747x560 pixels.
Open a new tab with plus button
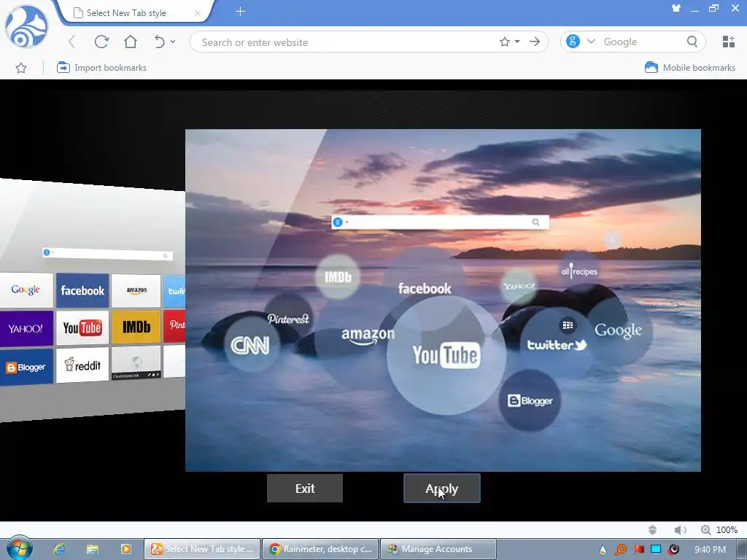point(241,12)
